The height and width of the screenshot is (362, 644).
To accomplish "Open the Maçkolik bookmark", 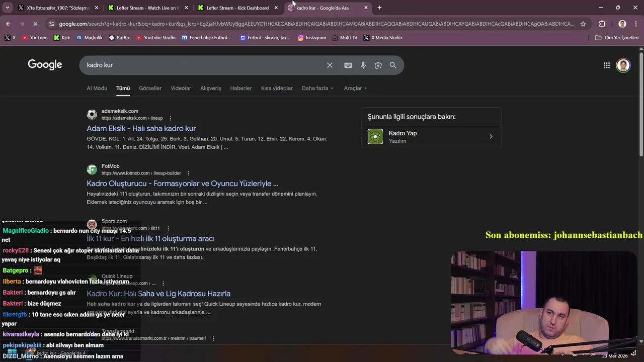I will [90, 38].
